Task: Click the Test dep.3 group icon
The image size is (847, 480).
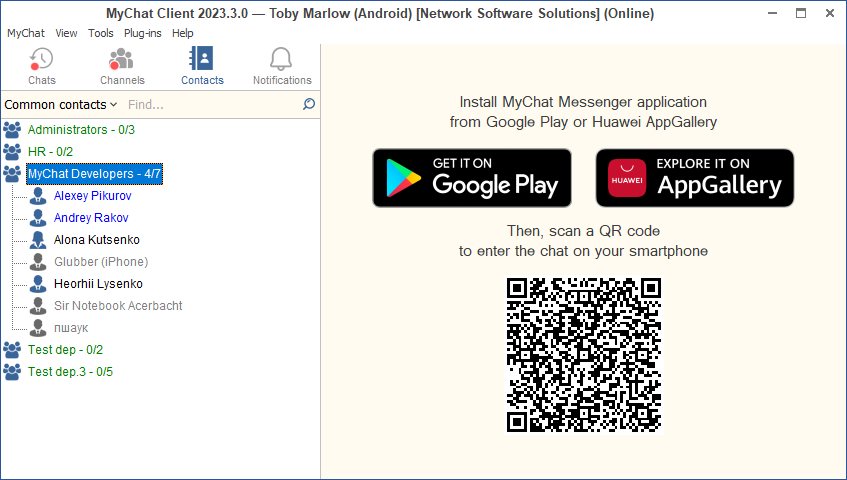Action: pyautogui.click(x=12, y=372)
